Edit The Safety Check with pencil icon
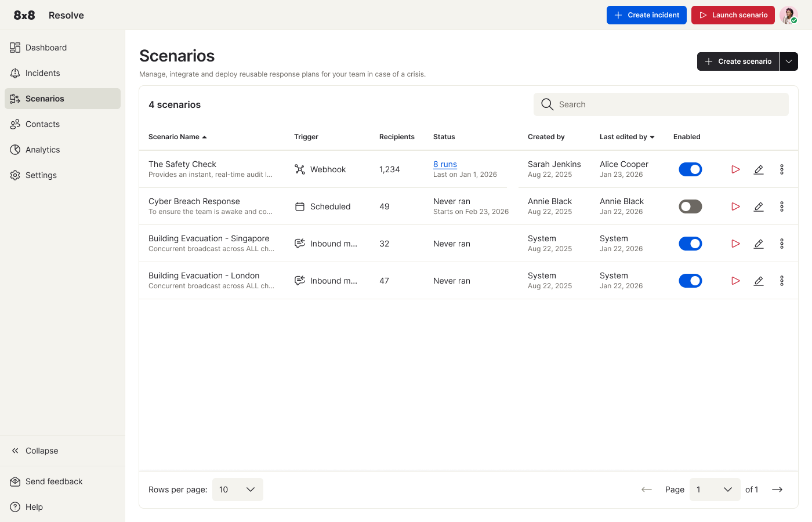Image resolution: width=812 pixels, height=522 pixels. pos(759,169)
